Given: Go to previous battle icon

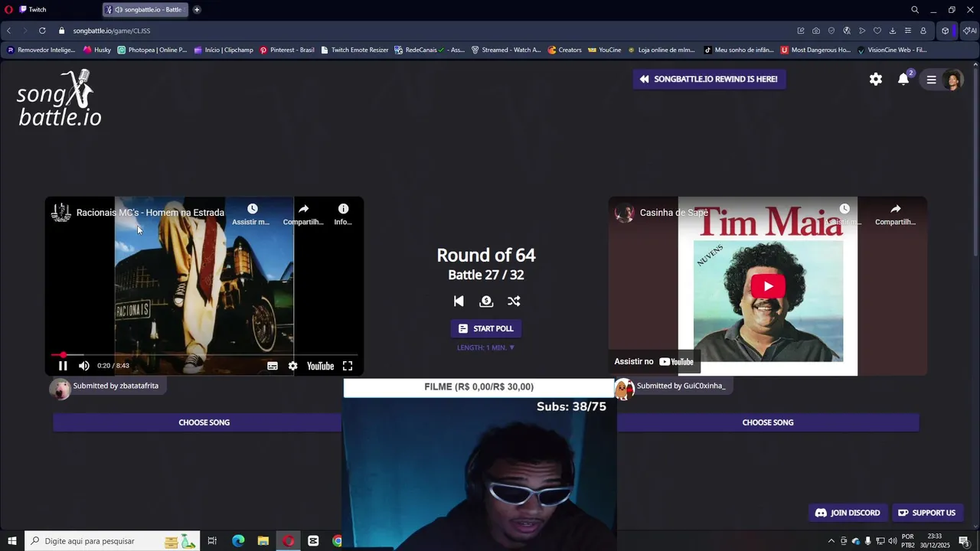Looking at the screenshot, I should point(459,301).
